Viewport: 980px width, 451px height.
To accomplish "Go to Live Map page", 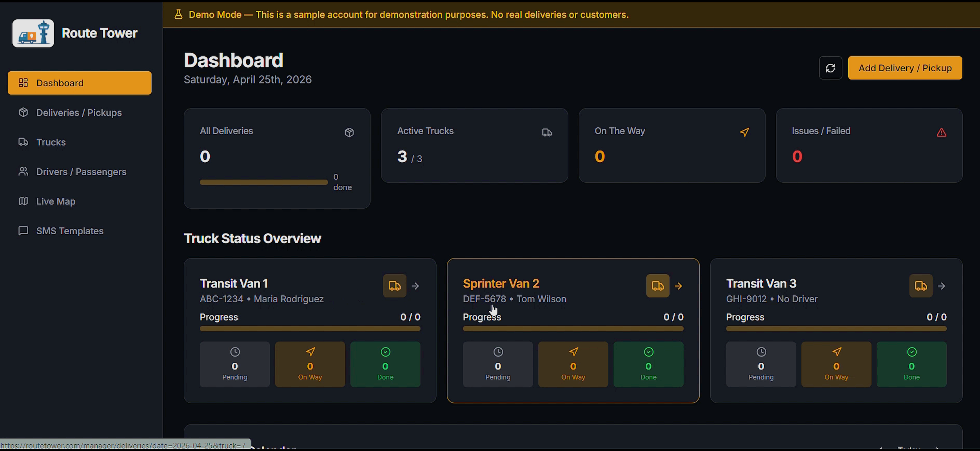I will 56,201.
